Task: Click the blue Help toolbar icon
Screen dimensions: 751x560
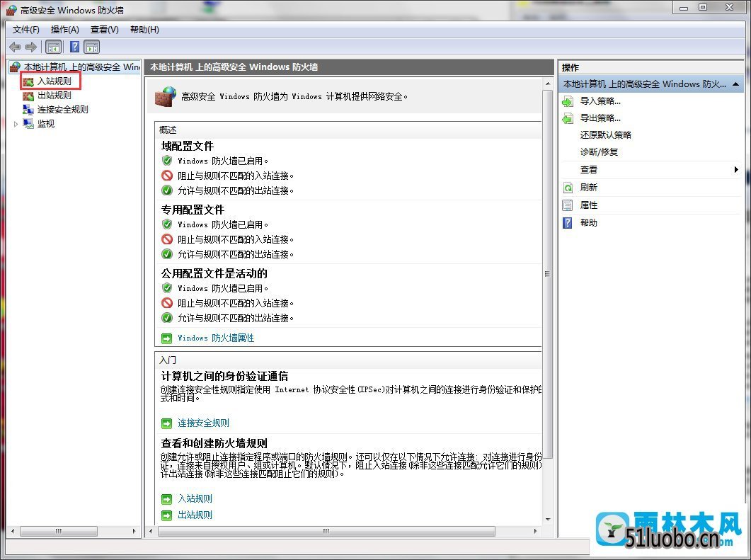Action: pyautogui.click(x=75, y=47)
